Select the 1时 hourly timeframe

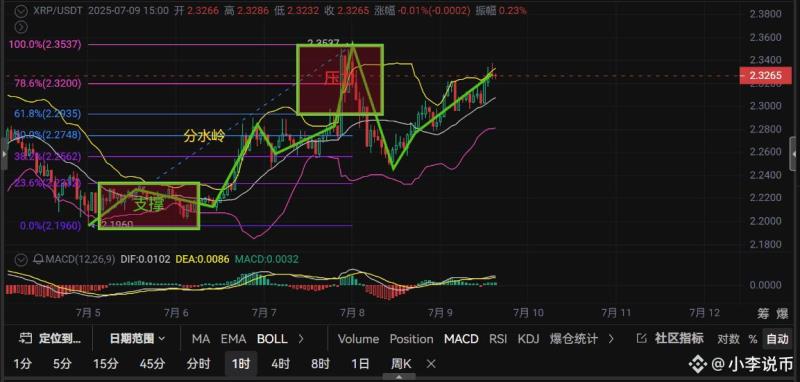click(241, 364)
